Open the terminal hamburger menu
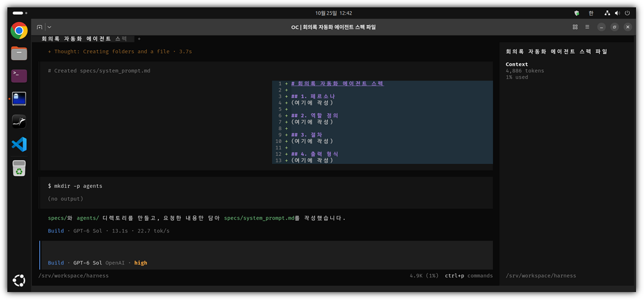The height and width of the screenshot is (300, 644). pyautogui.click(x=588, y=27)
